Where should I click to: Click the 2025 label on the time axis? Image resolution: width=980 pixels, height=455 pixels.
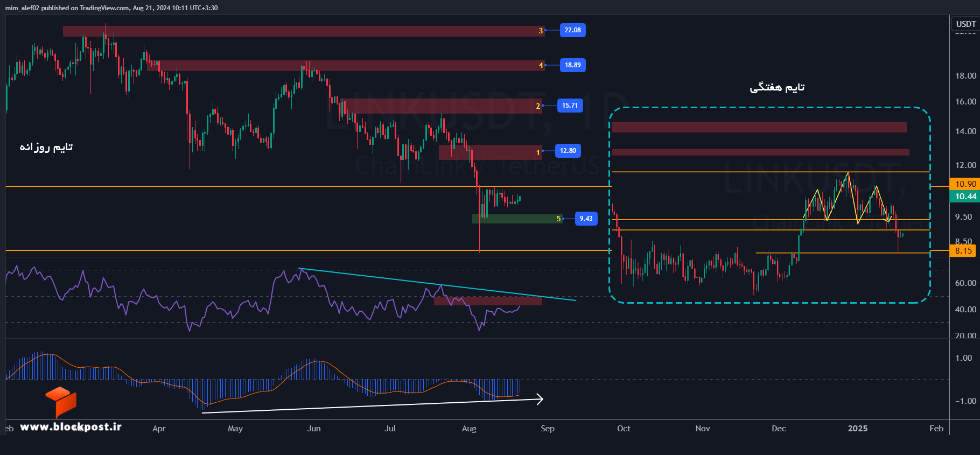[x=858, y=429]
